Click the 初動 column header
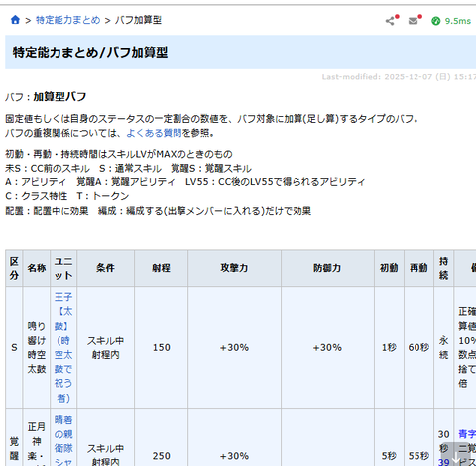 pos(389,268)
